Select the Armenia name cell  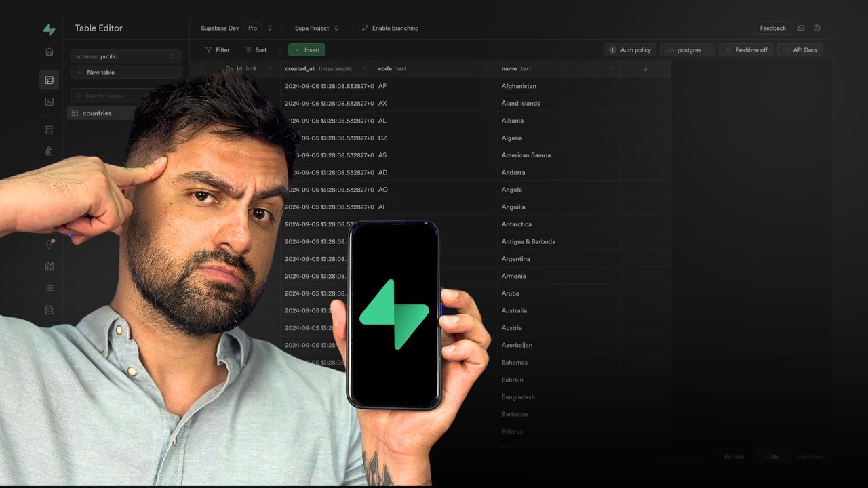pos(559,277)
